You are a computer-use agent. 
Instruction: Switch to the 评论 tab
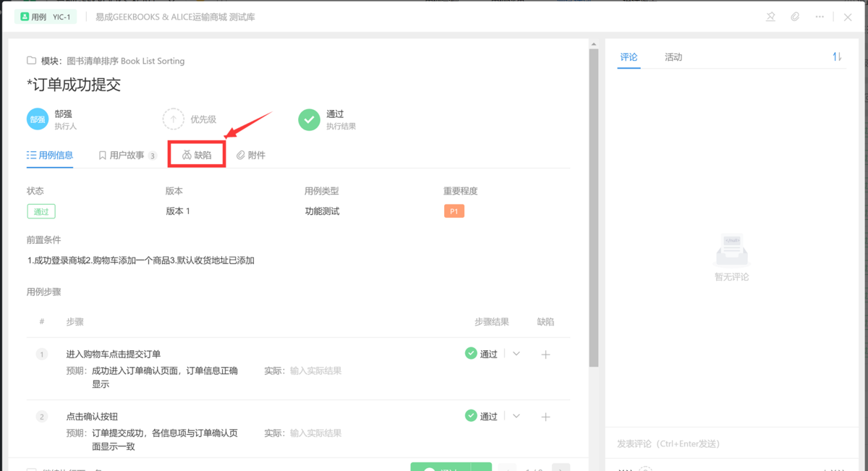629,57
